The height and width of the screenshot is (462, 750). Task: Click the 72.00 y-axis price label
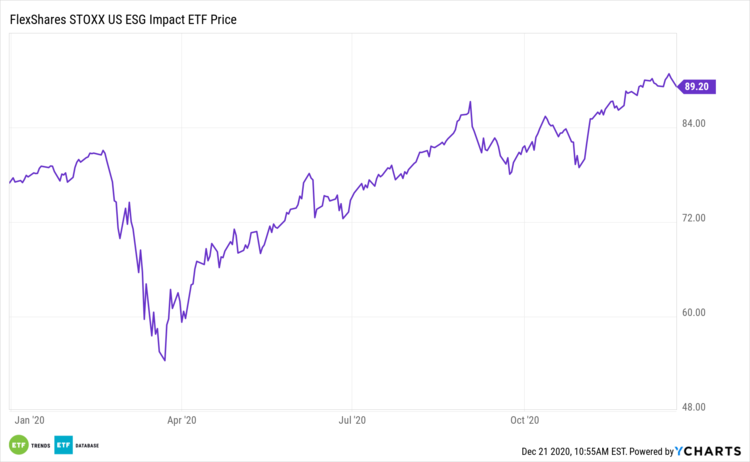coord(694,218)
